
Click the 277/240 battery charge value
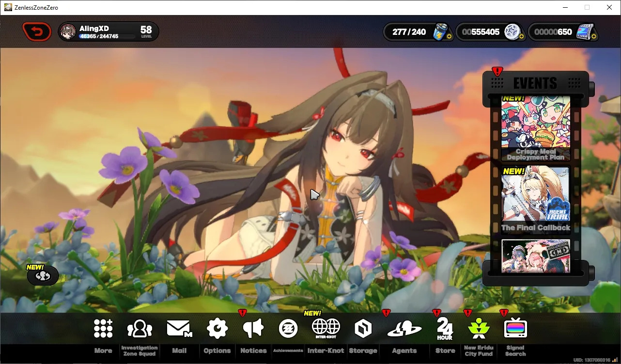(409, 32)
